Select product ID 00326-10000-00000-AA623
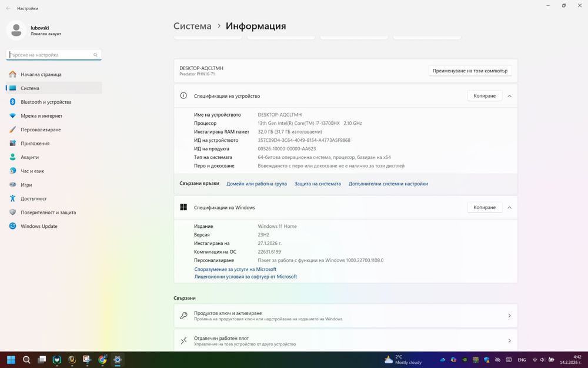The image size is (588, 368). 287,149
